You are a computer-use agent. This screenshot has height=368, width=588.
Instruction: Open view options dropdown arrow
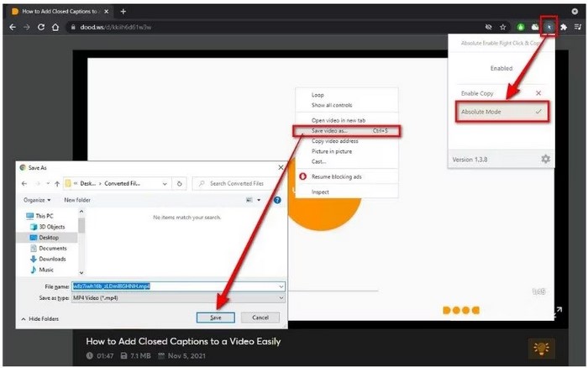(259, 200)
